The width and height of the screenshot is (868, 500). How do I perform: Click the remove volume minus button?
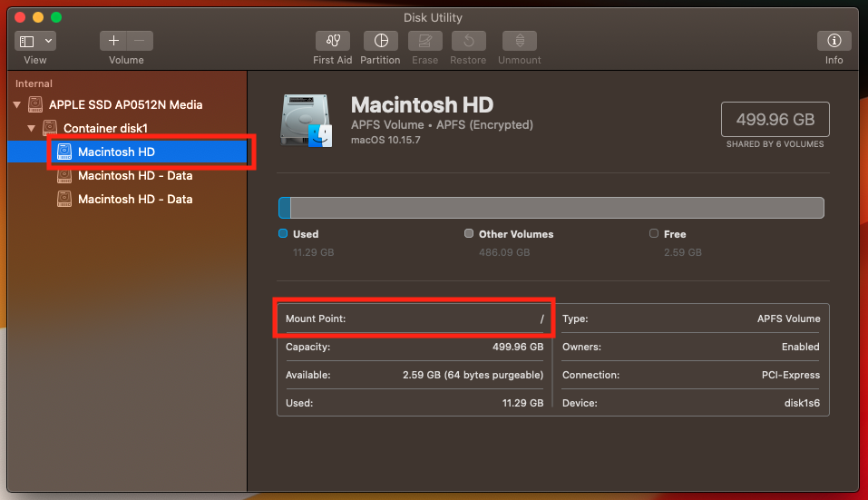[x=140, y=41]
